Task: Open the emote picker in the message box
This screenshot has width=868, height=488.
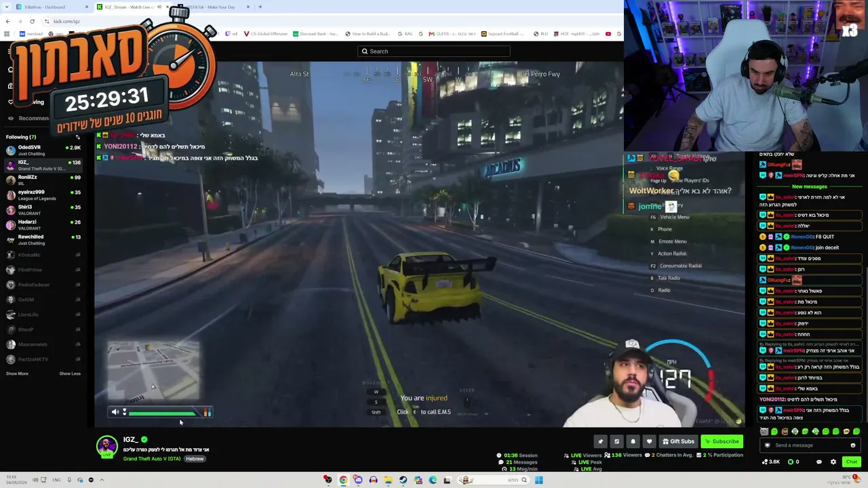Action: (852, 445)
